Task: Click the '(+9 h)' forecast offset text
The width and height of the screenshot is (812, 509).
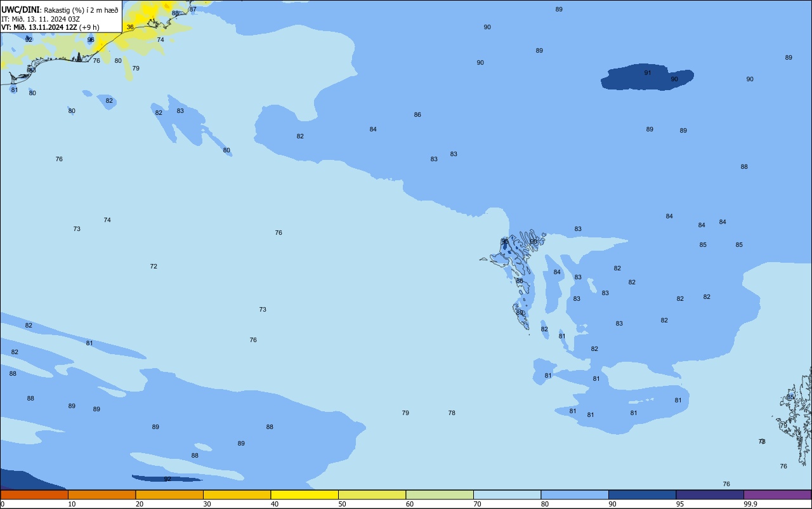Action: tap(89, 27)
